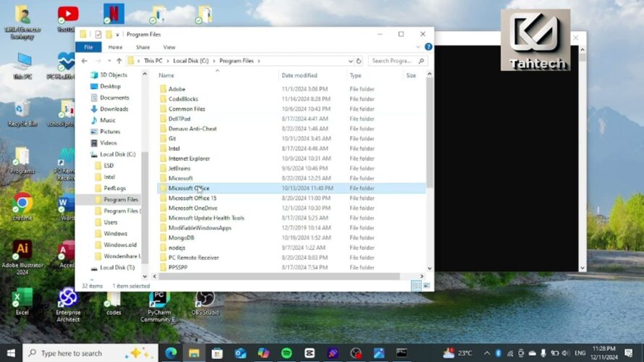
Task: Select the PC Remote Receiver folder
Action: (193, 258)
